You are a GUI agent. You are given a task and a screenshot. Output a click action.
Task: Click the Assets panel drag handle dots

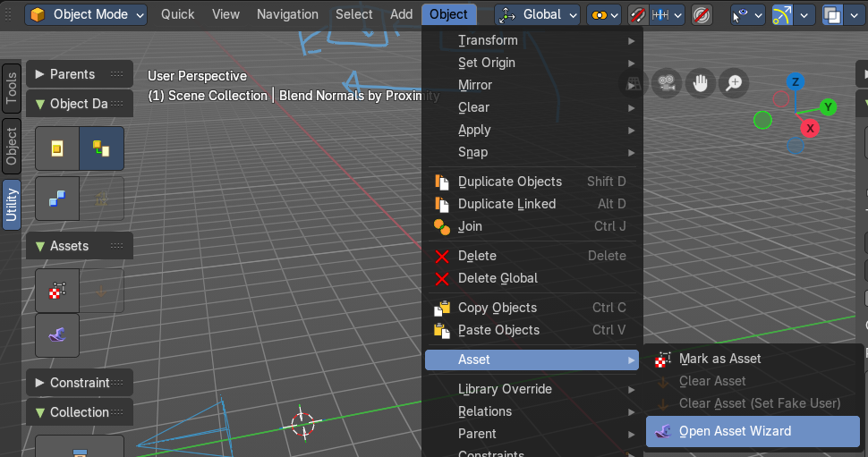[117, 246]
